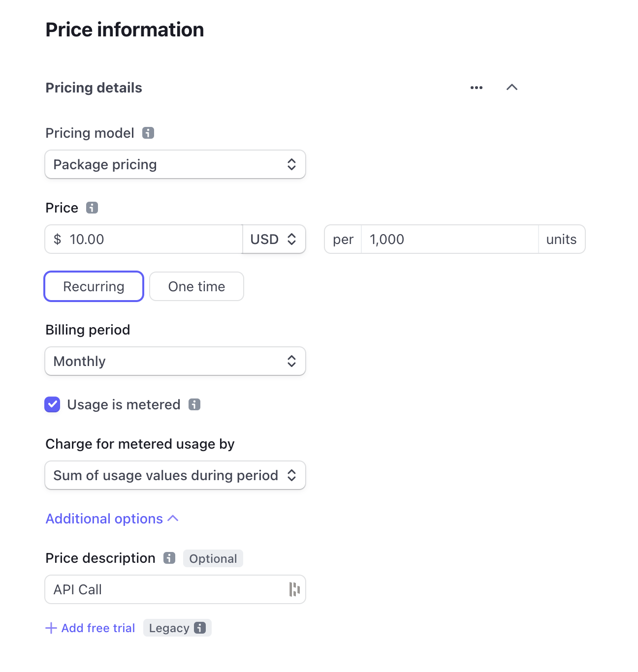The image size is (638, 672).
Task: Click the Price info icon
Action: [92, 208]
